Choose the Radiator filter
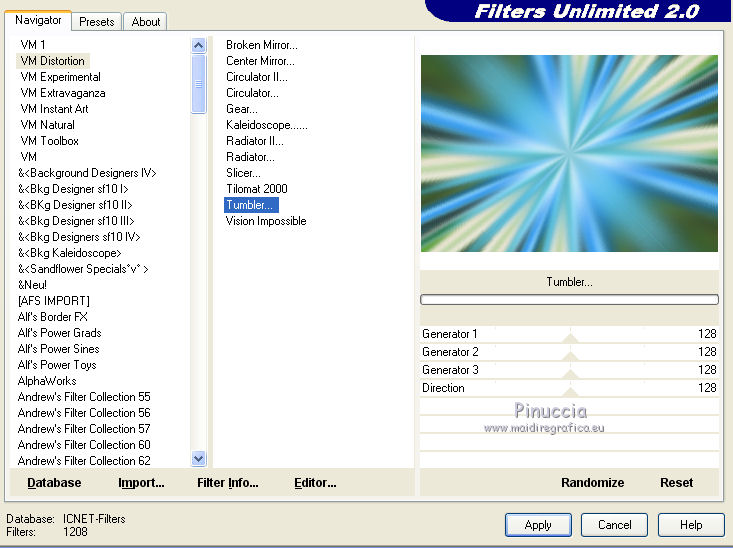The height and width of the screenshot is (548, 733). click(x=250, y=157)
